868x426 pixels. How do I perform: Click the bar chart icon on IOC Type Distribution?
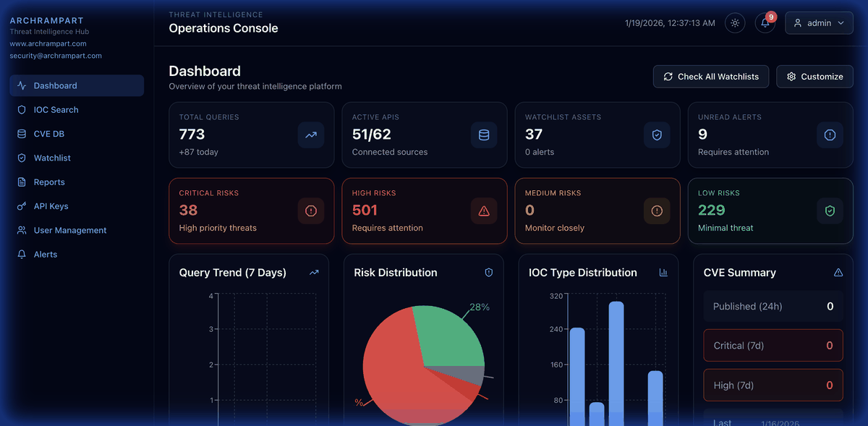(x=664, y=272)
